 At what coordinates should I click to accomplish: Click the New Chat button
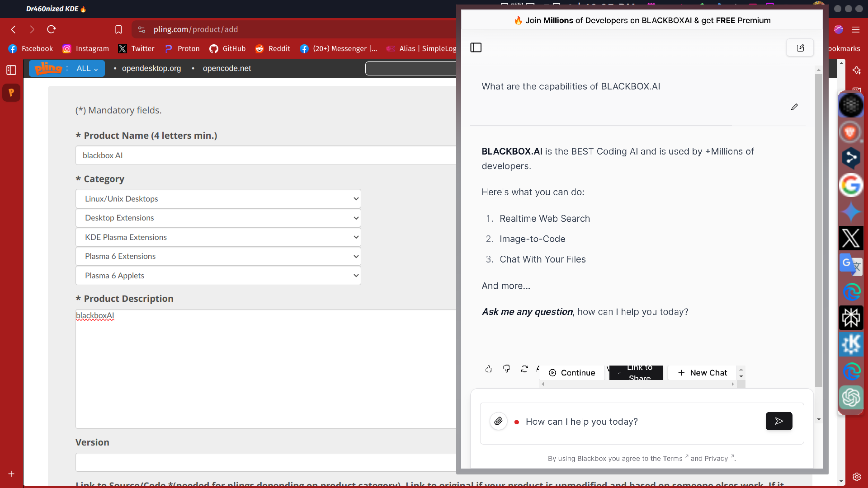(x=703, y=373)
